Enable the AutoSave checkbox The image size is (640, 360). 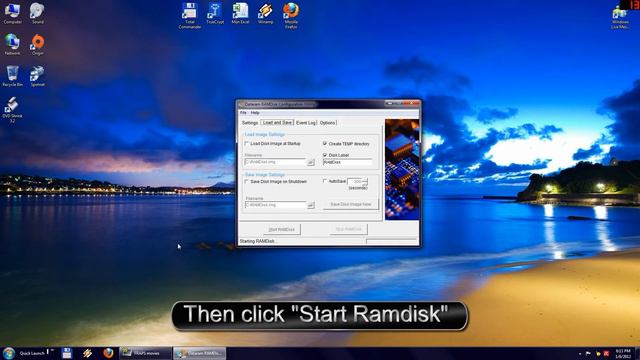[x=325, y=181]
